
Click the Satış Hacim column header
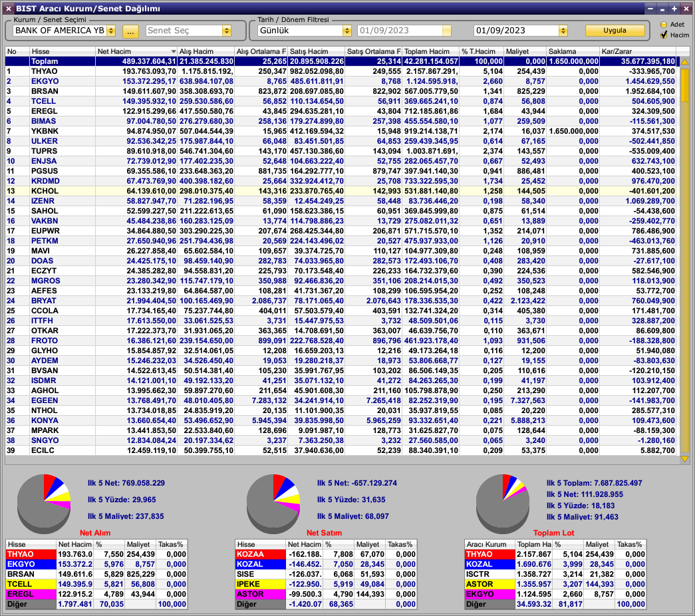[316, 51]
